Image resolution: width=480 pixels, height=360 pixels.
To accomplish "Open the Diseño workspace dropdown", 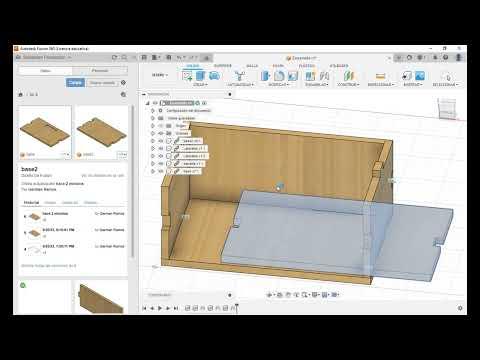I will (160, 75).
